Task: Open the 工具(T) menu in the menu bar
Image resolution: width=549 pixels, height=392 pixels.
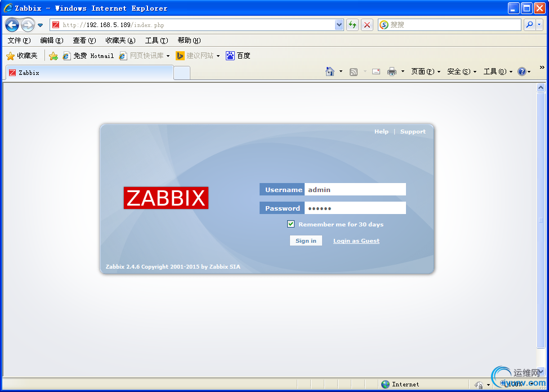Action: [x=157, y=41]
